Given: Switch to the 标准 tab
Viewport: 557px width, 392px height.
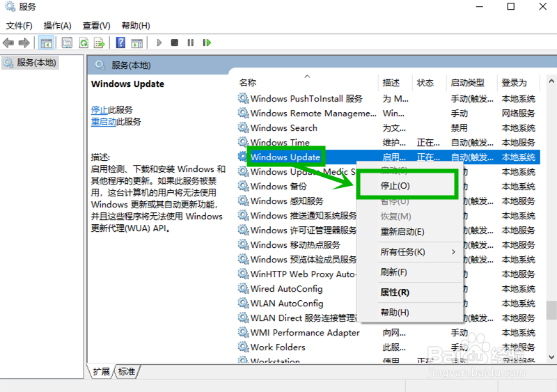Looking at the screenshot, I should coord(127,372).
